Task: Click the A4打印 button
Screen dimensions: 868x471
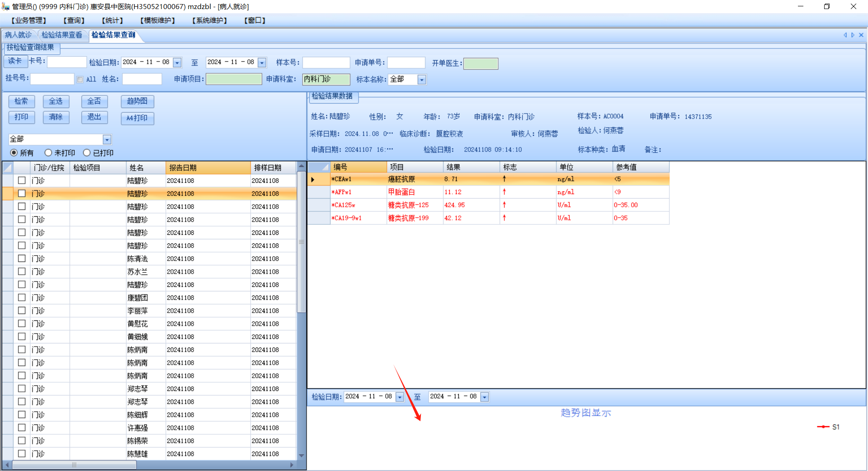Action: point(137,118)
